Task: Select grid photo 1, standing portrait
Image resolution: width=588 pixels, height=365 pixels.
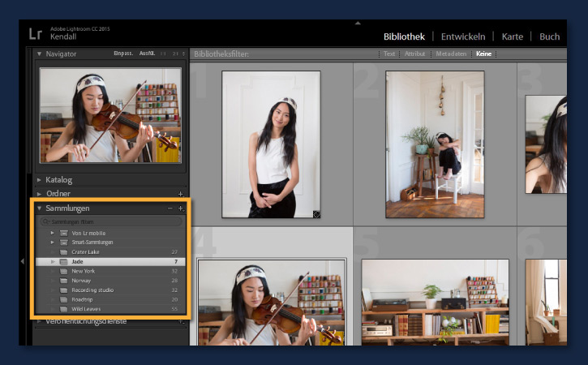Action: (x=271, y=144)
